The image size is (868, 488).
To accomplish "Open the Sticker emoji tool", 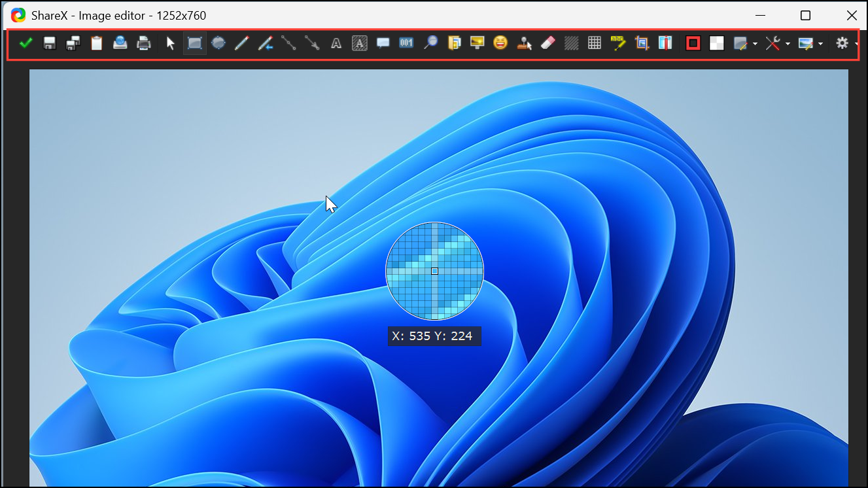I will [500, 43].
